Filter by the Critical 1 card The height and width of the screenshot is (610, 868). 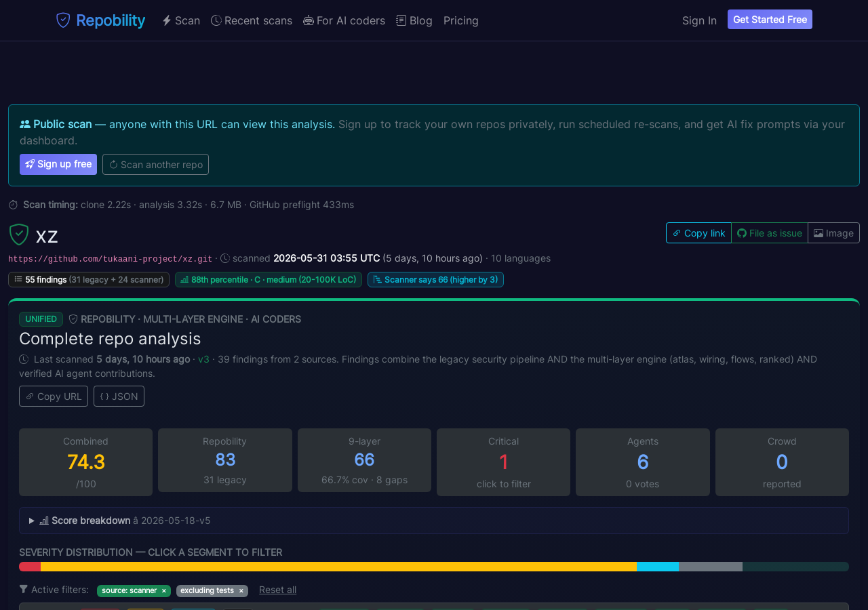pos(503,462)
